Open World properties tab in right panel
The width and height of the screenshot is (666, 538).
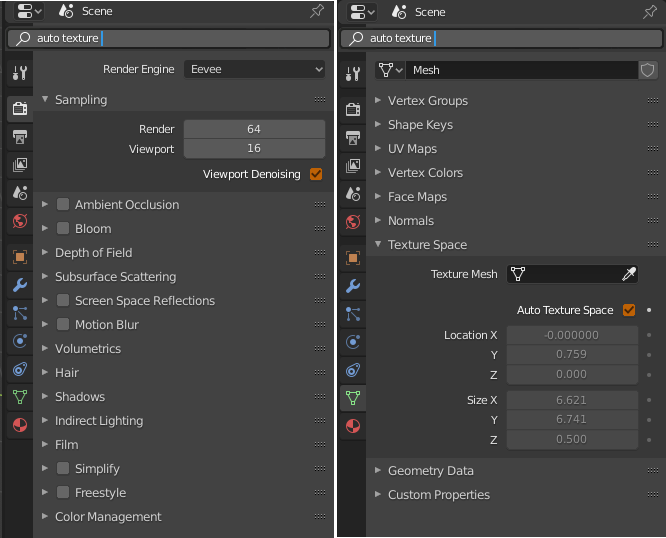[x=353, y=222]
